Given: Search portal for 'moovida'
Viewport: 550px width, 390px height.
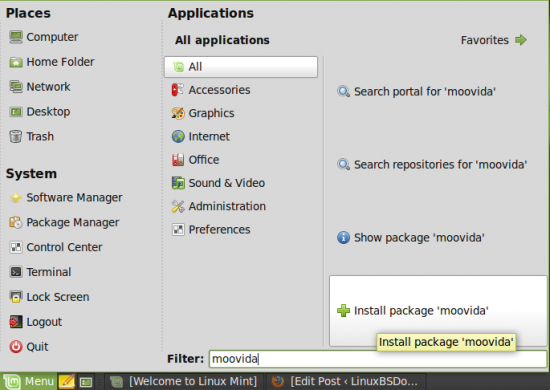Looking at the screenshot, I should tap(416, 92).
